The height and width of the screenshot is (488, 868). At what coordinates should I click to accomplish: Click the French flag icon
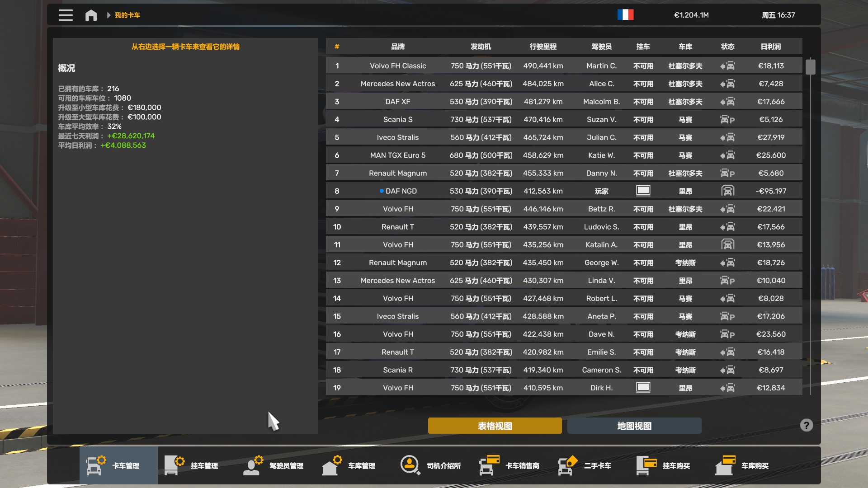click(x=625, y=15)
